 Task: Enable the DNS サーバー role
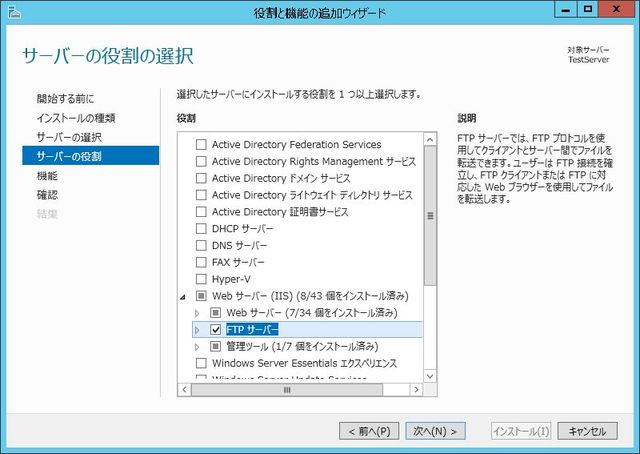tap(201, 245)
